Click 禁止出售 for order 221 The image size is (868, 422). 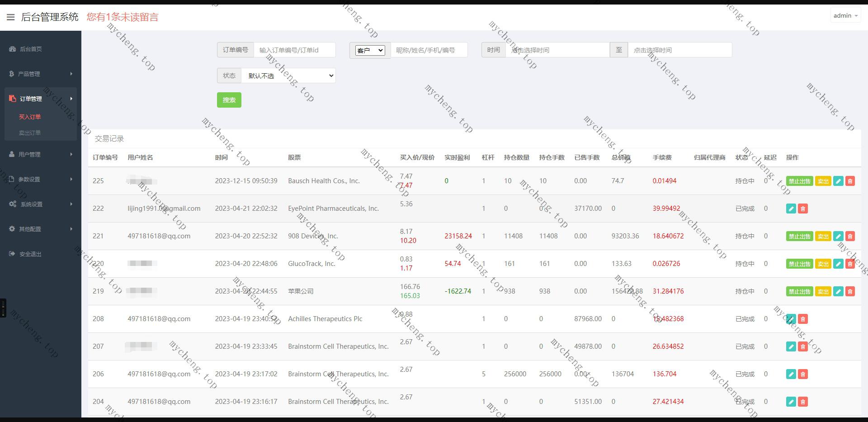tap(799, 236)
